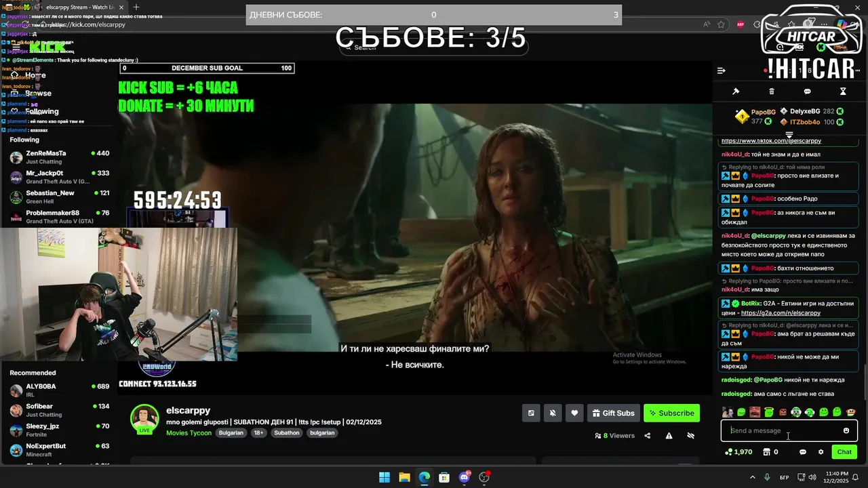868x488 pixels.
Task: Click the Gift Subs button
Action: [x=613, y=413]
